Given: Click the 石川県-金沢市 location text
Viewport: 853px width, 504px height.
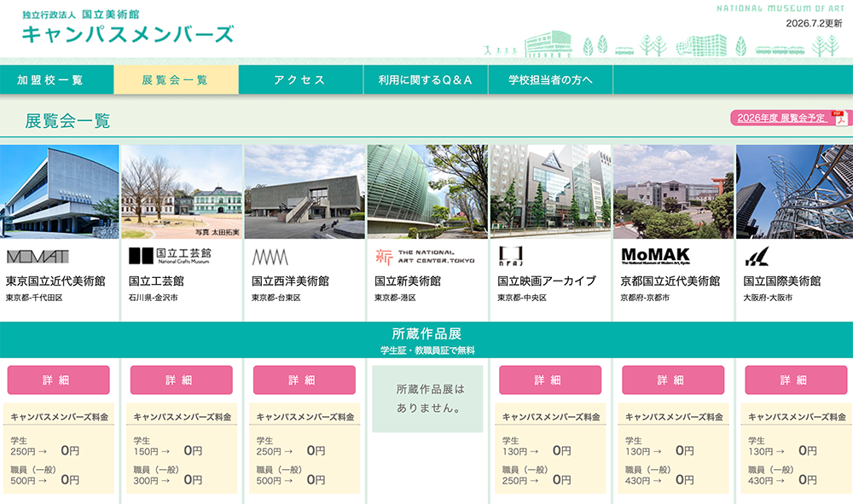Looking at the screenshot, I should [153, 298].
